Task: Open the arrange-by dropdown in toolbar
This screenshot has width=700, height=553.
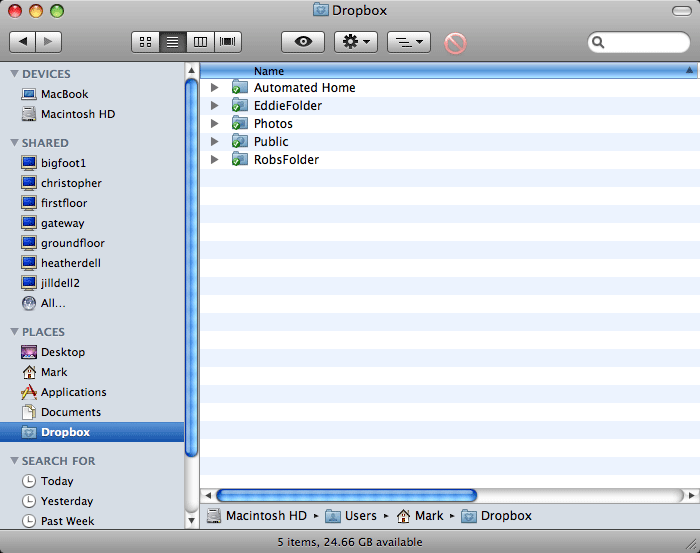Action: pyautogui.click(x=409, y=42)
